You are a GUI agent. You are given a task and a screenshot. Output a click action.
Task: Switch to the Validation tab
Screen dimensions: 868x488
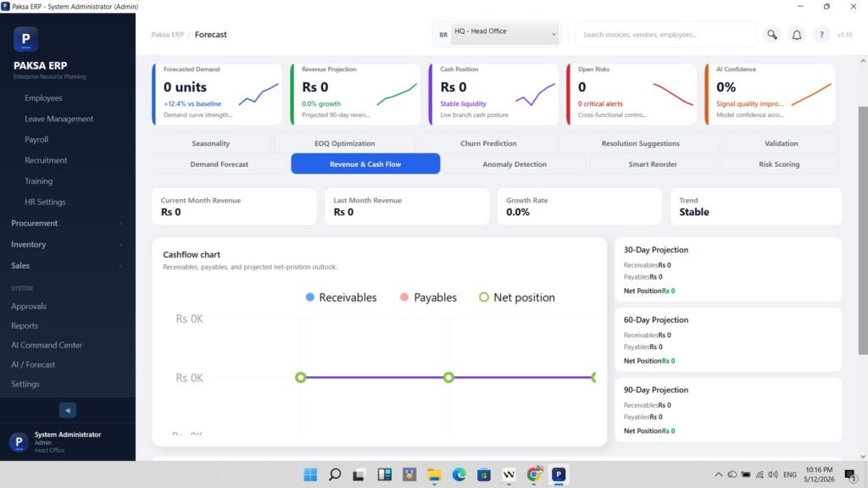[x=781, y=143]
